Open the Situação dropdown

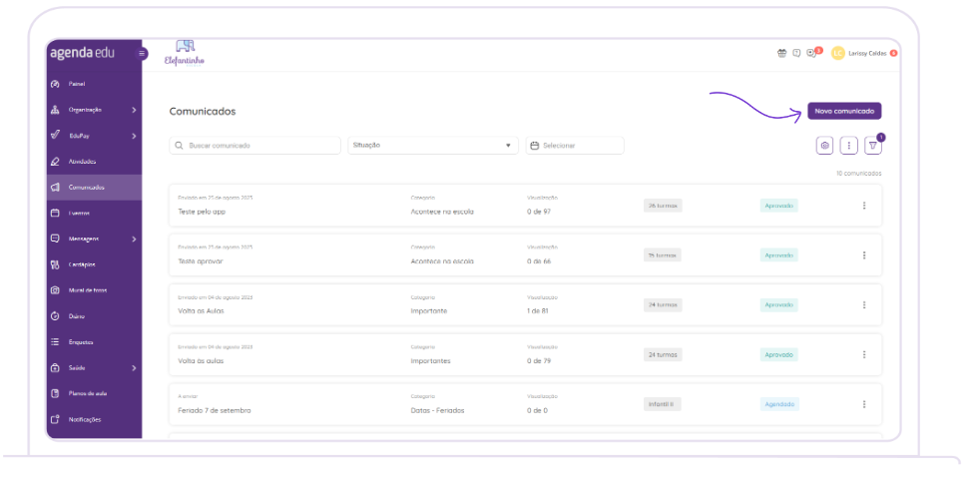pyautogui.click(x=433, y=146)
